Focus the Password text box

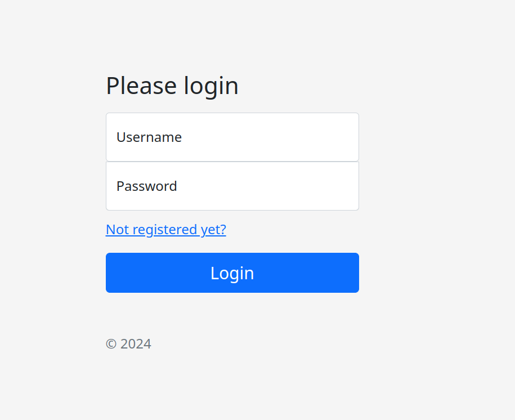point(232,186)
